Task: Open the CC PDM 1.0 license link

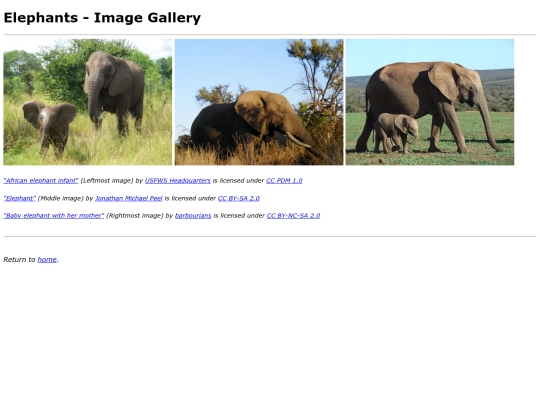Action: pos(284,180)
